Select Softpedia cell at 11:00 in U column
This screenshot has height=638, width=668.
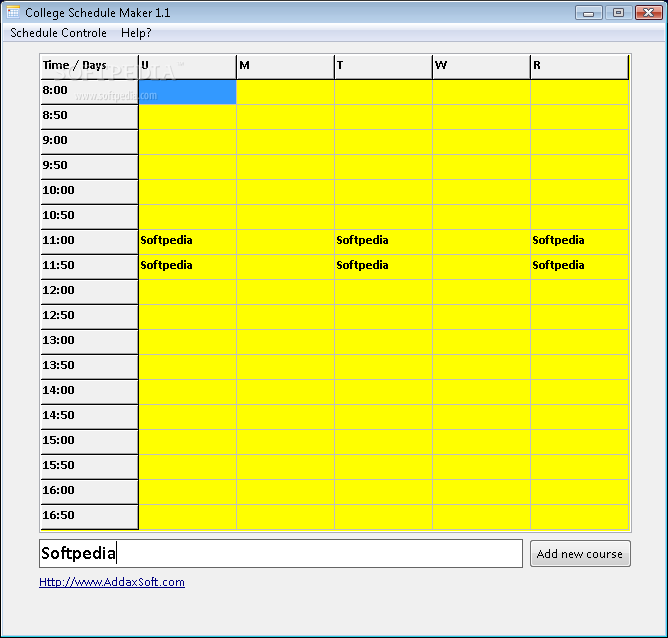[x=187, y=242]
